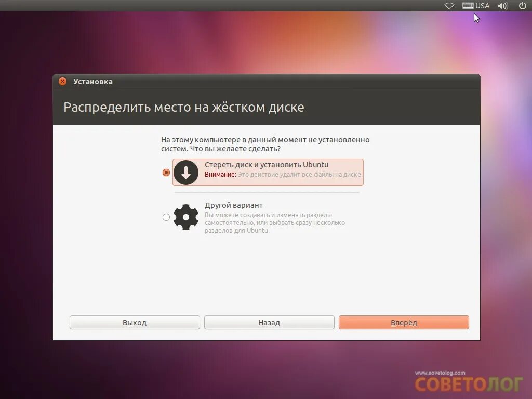Open the power session menu icon
Viewport: 532px width, 399px height.
[523, 5]
